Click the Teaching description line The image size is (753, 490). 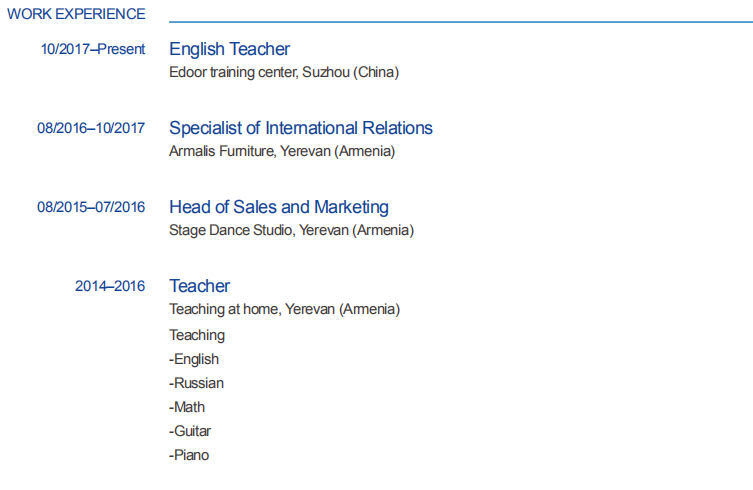coord(197,335)
